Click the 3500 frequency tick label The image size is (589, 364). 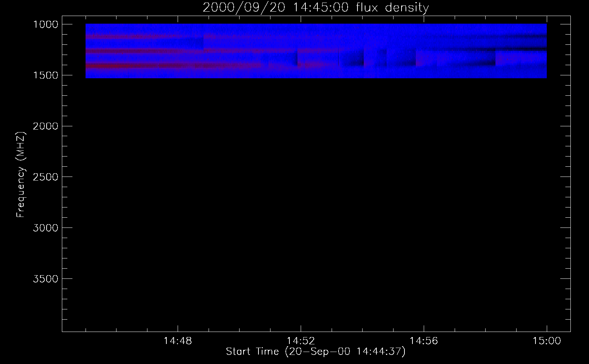[46, 279]
